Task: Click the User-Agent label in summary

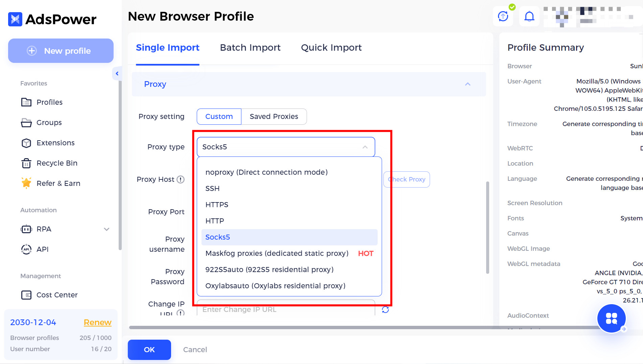Action: click(524, 81)
